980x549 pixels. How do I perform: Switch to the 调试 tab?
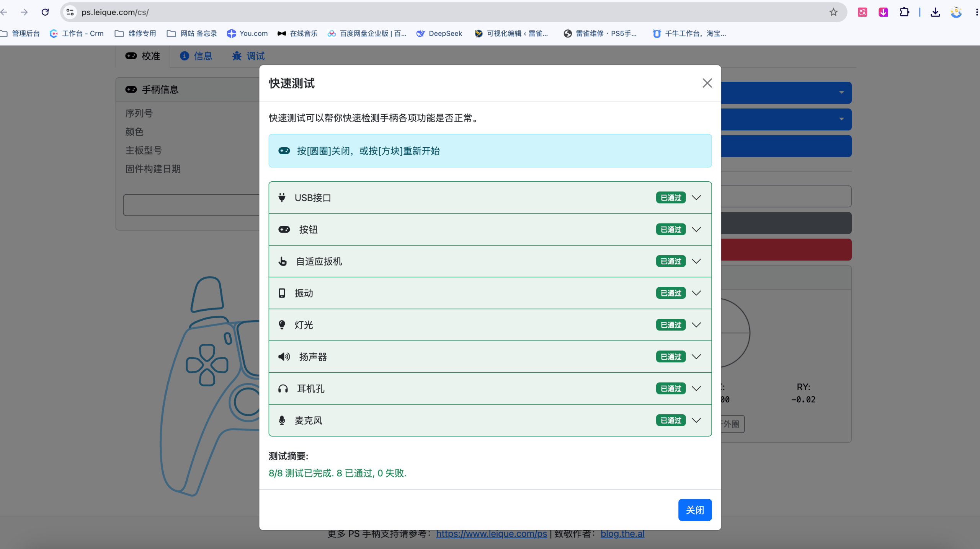pos(248,56)
